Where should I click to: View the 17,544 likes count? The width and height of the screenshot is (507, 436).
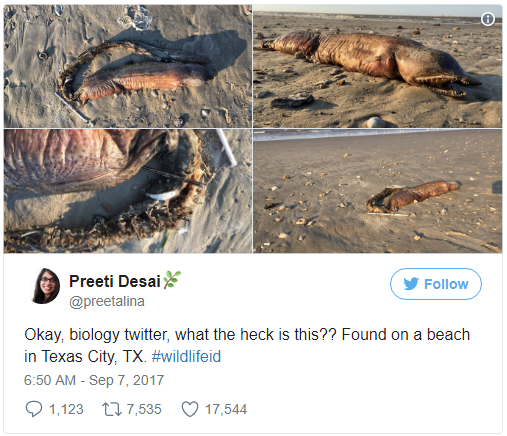226,409
